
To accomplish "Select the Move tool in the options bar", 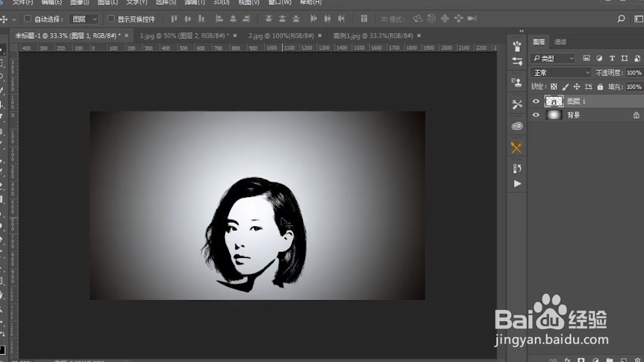I will 5,19.
